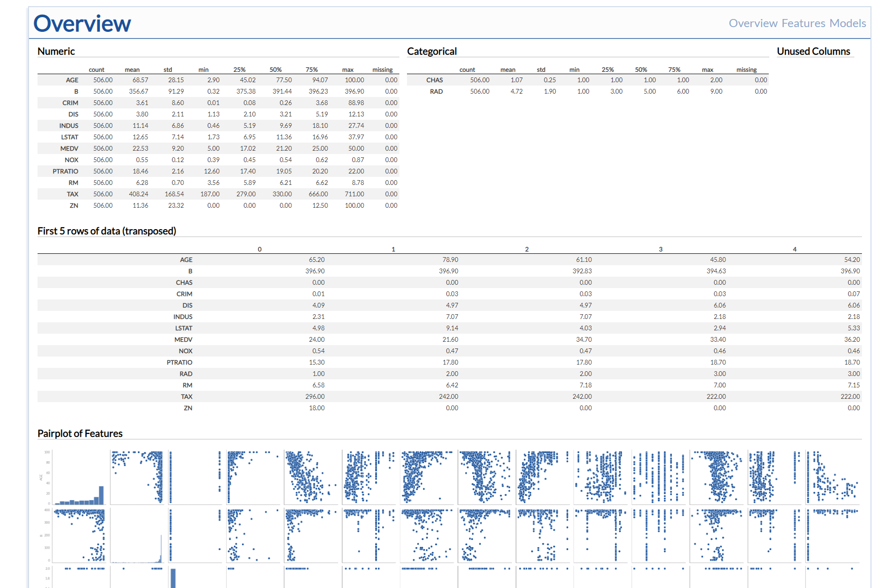Viewport: 890px width, 588px height.
Task: Click the CHAS row in Categorical table
Action: [588, 80]
